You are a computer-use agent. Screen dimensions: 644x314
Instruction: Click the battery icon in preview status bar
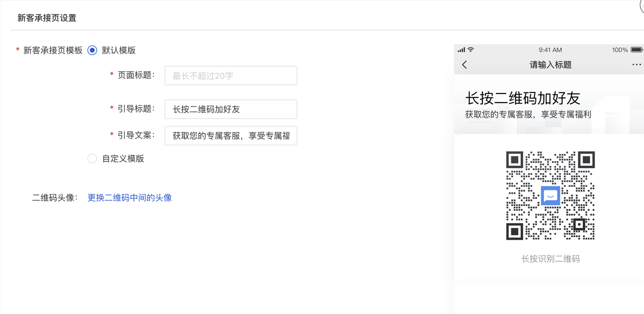click(636, 50)
